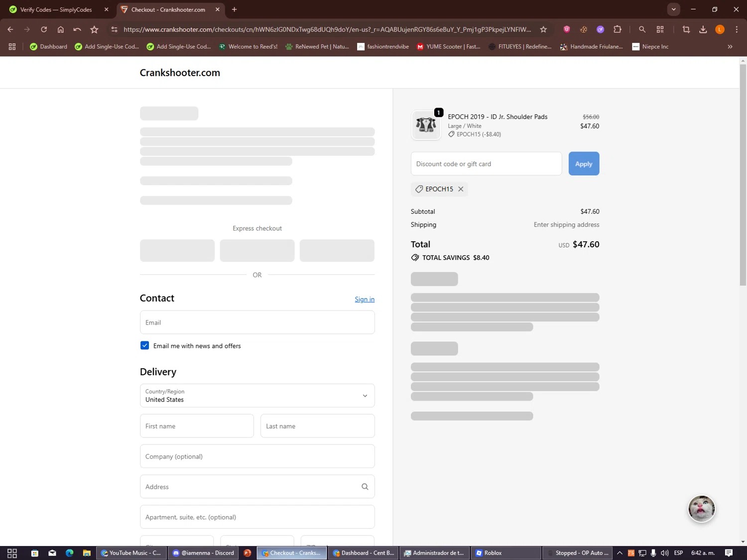Open the Extensions puzzle menu
The width and height of the screenshot is (747, 560).
point(618,29)
